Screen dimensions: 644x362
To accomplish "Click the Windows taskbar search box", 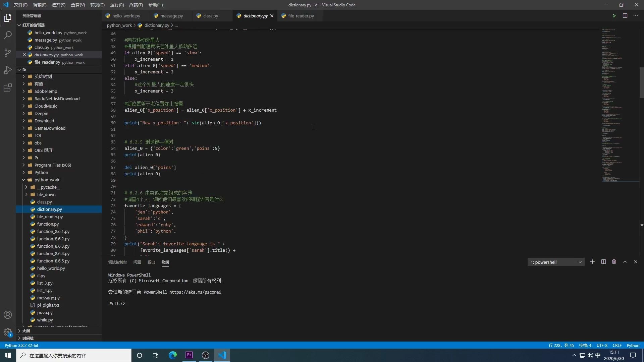I will [x=74, y=355].
